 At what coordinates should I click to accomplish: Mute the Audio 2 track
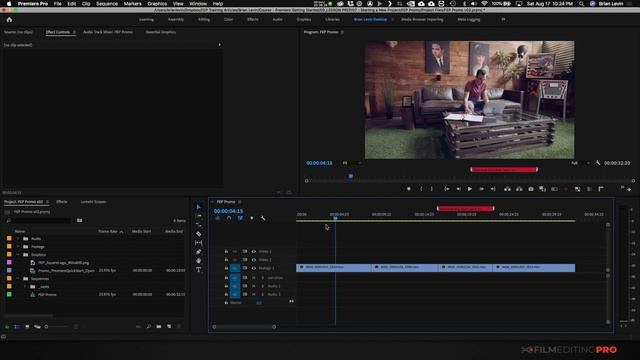[253, 286]
